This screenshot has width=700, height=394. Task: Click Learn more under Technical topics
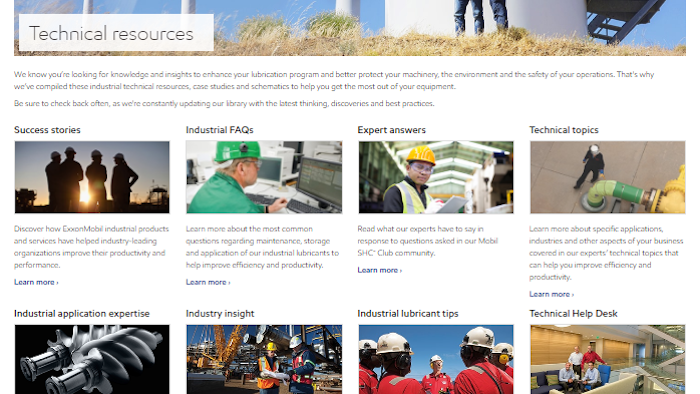pos(551,294)
